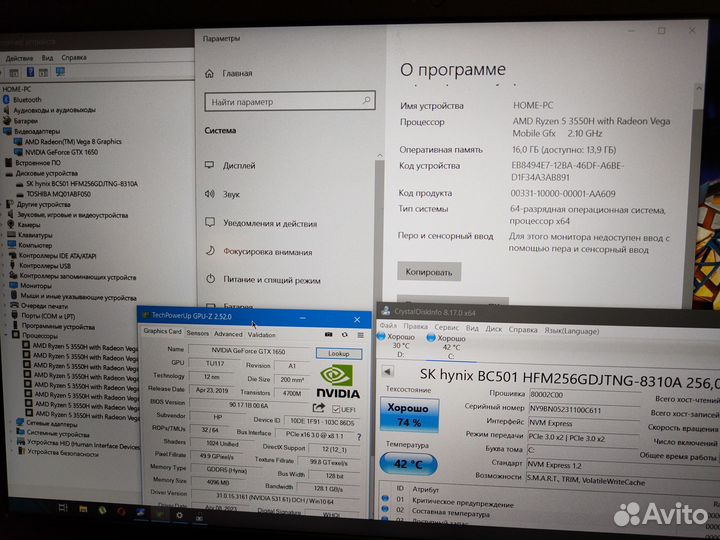
Task: Expand Контроллеры USB node
Action: pyautogui.click(x=5, y=265)
